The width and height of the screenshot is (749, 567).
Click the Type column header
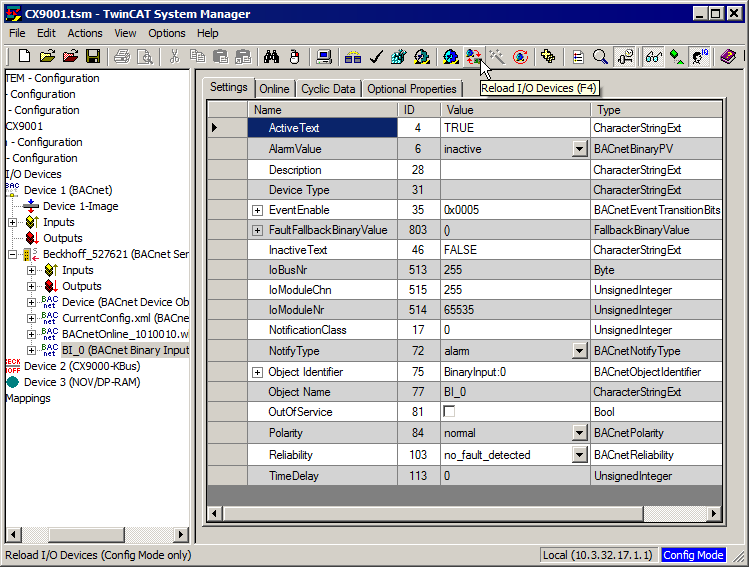pyautogui.click(x=656, y=110)
